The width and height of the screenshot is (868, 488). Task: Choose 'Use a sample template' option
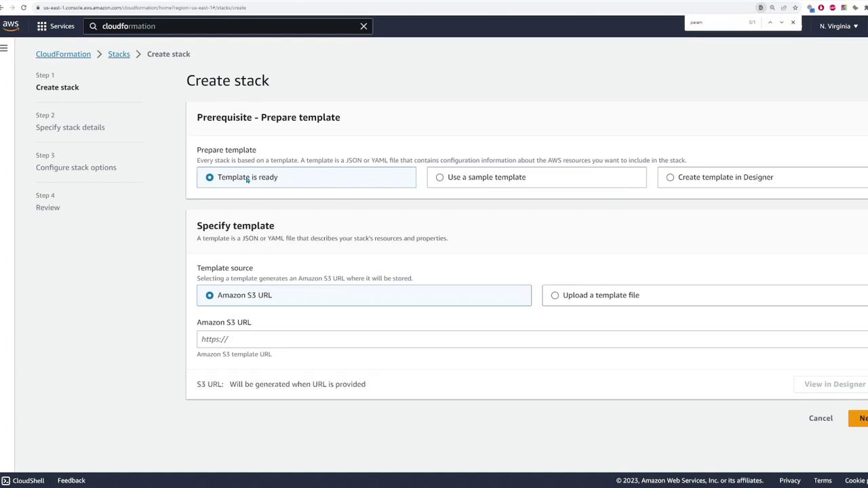coord(440,178)
